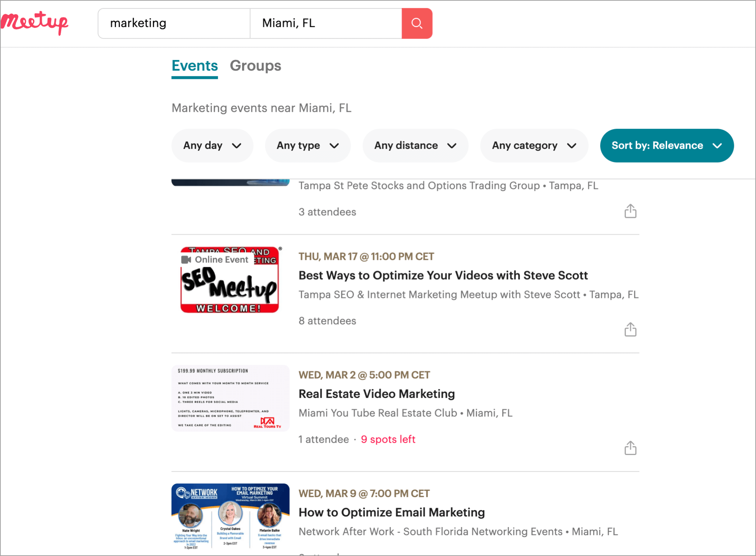Switch to the Groups tab

pyautogui.click(x=255, y=66)
